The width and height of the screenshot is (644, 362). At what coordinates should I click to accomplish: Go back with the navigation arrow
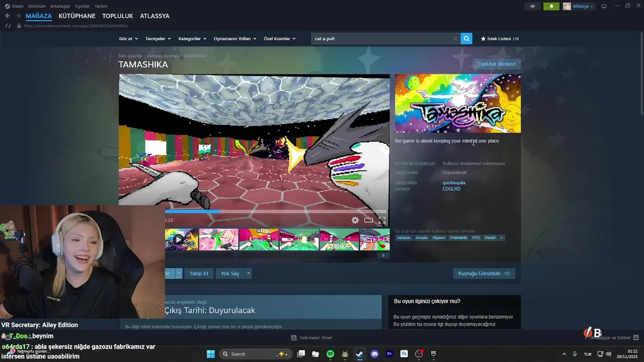pos(8,16)
